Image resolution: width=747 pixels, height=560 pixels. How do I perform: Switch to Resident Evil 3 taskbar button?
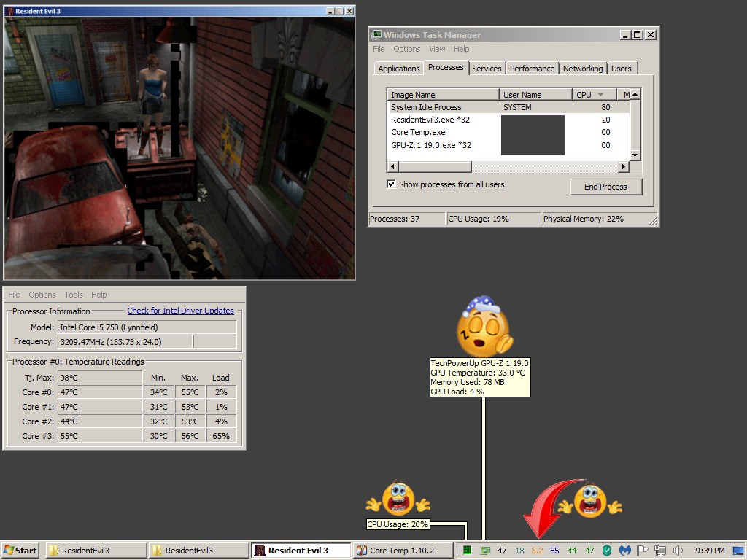pos(301,551)
